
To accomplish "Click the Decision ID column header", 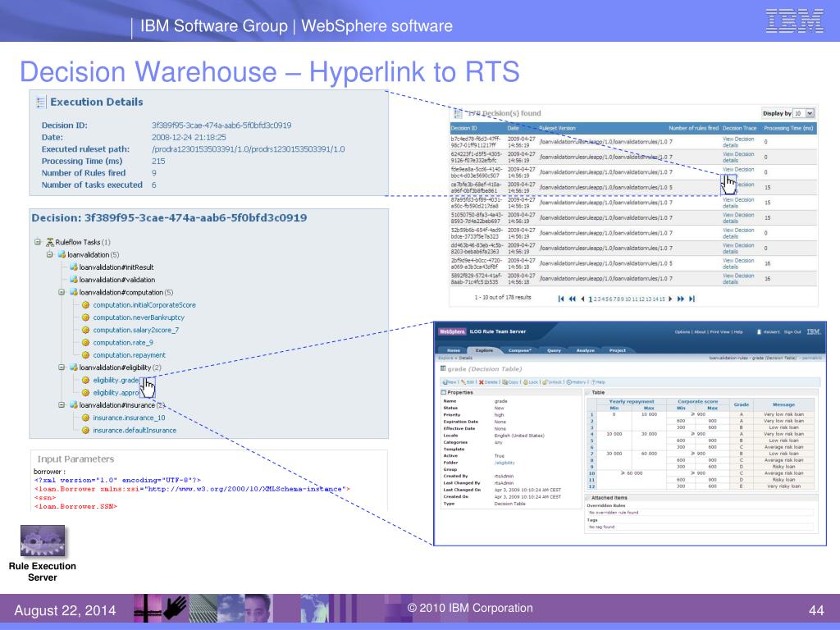I will (x=464, y=128).
